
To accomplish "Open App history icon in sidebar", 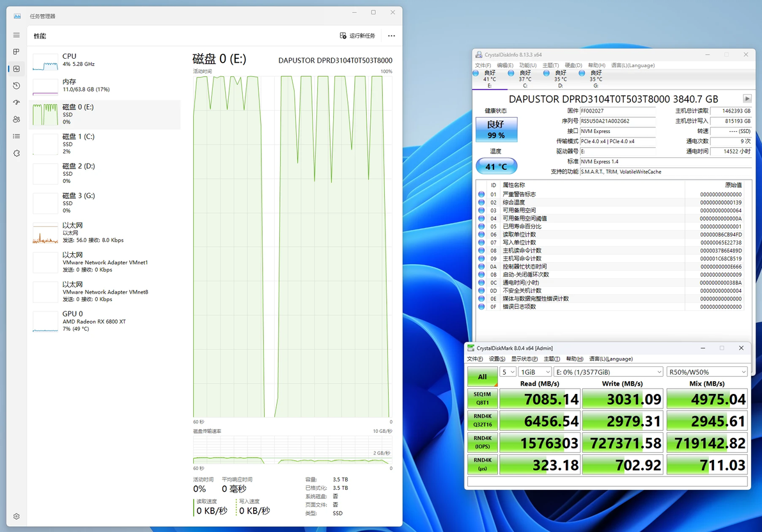I will [x=17, y=86].
